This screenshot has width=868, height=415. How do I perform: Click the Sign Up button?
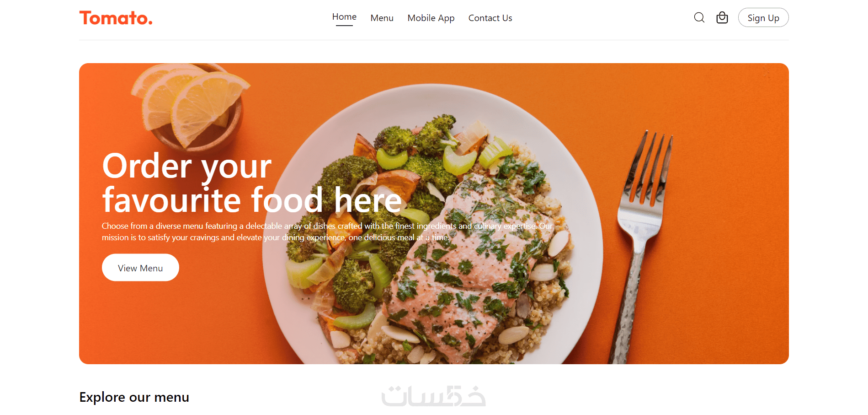tap(763, 17)
